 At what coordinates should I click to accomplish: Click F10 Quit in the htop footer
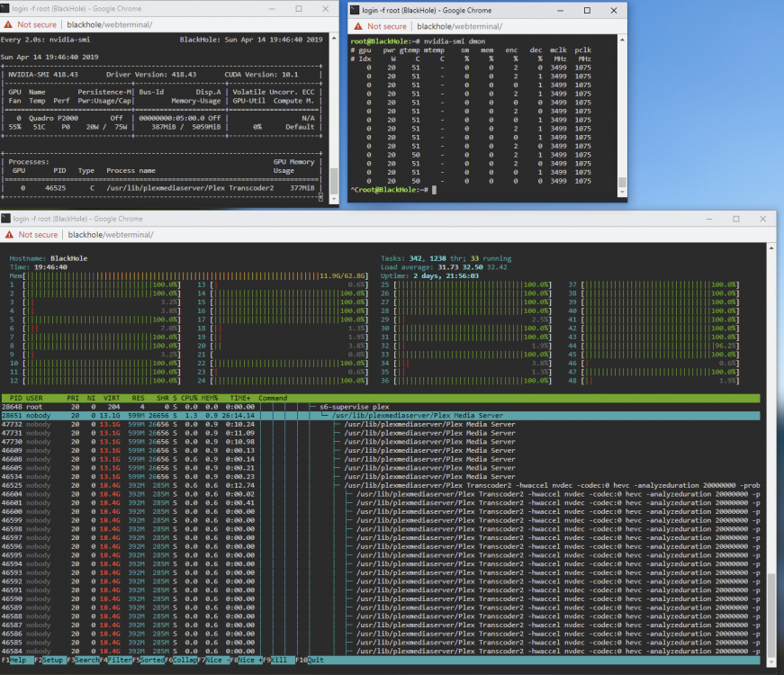coord(310,660)
